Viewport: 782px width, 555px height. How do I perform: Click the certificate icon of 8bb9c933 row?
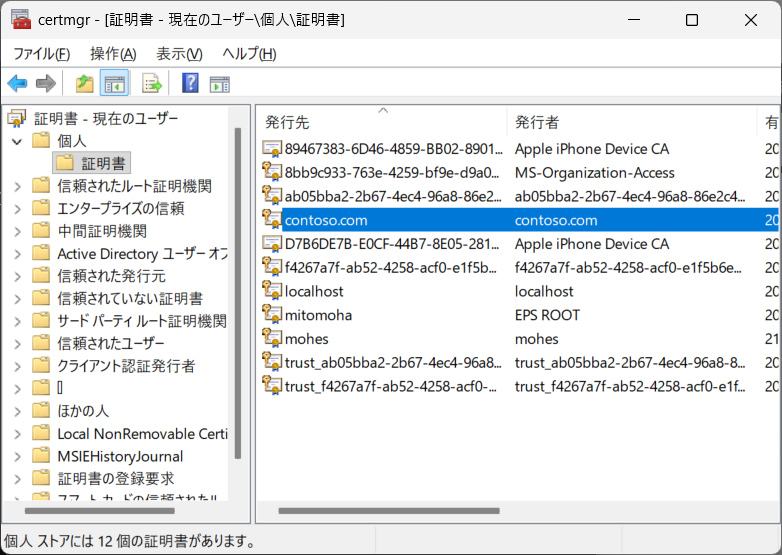pyautogui.click(x=272, y=172)
